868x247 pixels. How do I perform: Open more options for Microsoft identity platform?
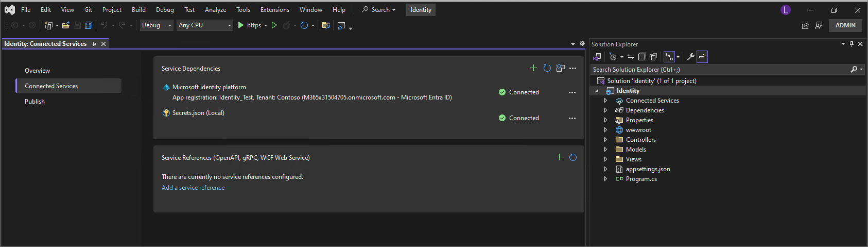pyautogui.click(x=572, y=92)
